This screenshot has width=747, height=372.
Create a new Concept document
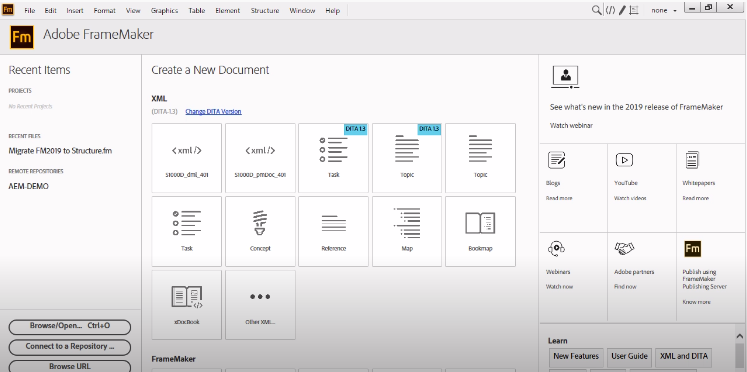(x=260, y=231)
